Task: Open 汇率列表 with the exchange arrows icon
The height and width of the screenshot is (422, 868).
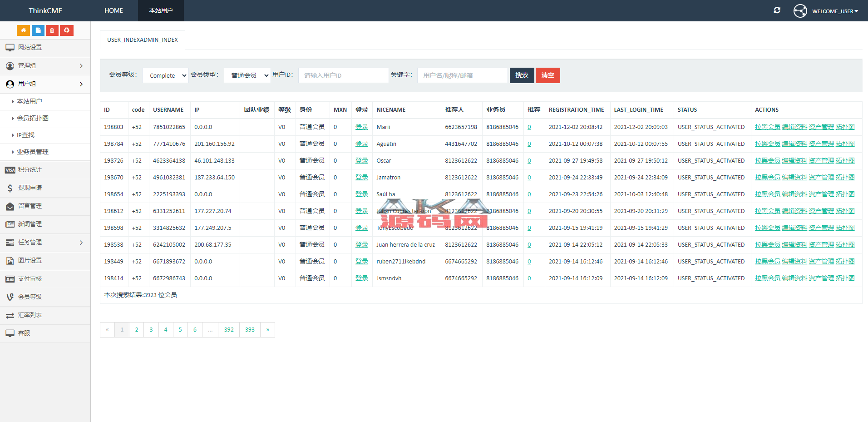Action: 30,315
